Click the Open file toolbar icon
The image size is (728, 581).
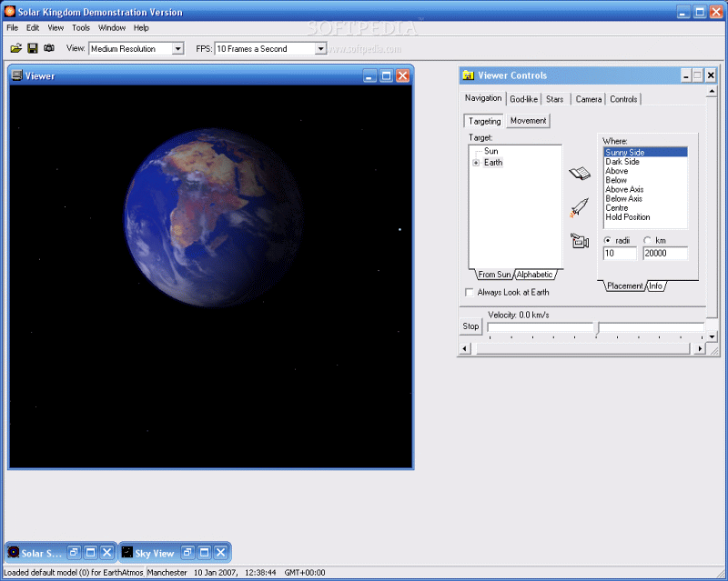[x=16, y=48]
